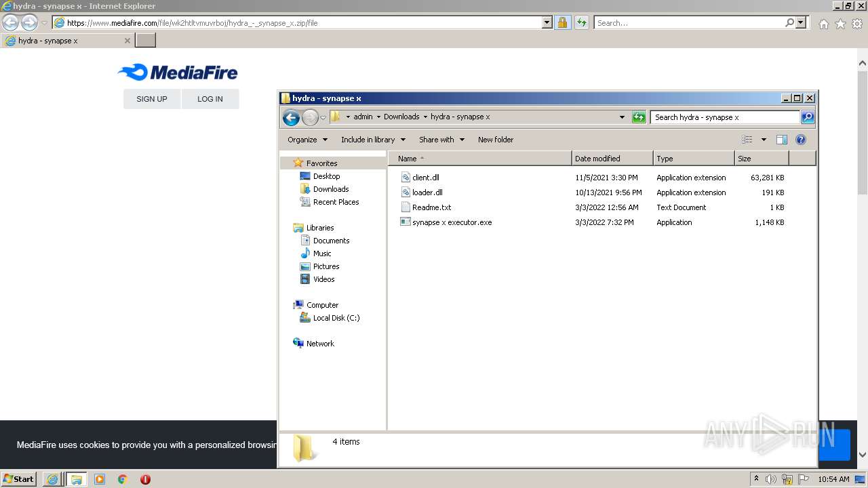Click the Internet Explorer back button

(10, 22)
